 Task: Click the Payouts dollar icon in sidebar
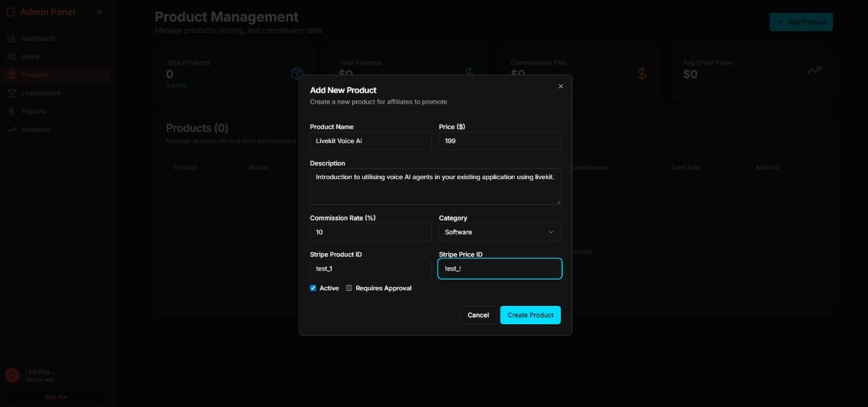click(x=12, y=111)
